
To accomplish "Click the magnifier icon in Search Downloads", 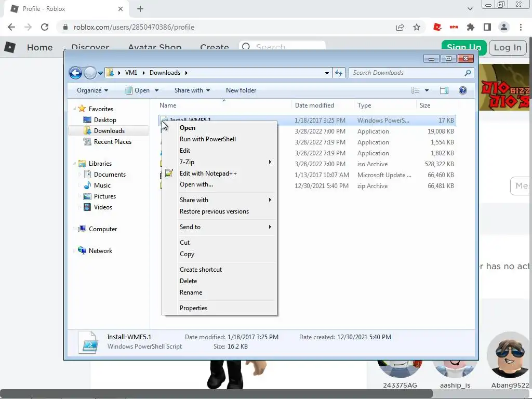I will 468,73.
